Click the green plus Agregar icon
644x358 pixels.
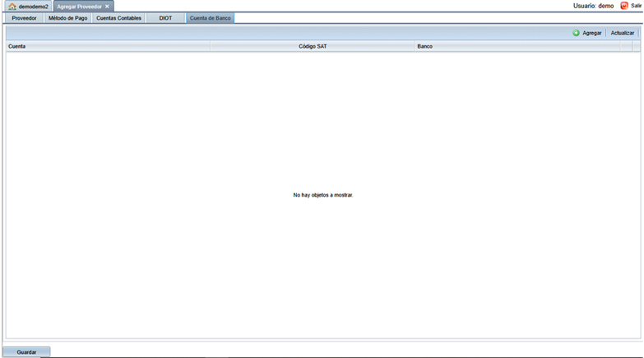tap(576, 33)
